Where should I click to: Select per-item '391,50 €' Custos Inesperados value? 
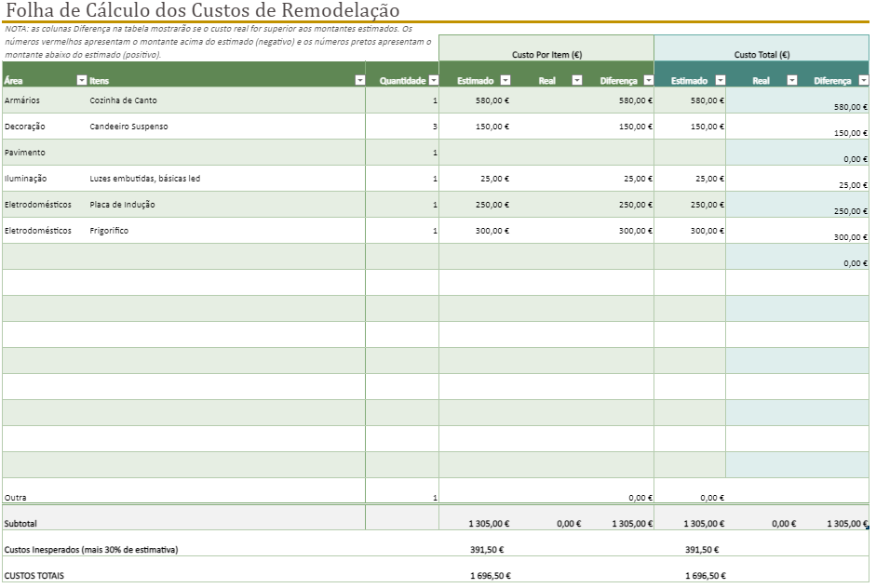click(487, 550)
